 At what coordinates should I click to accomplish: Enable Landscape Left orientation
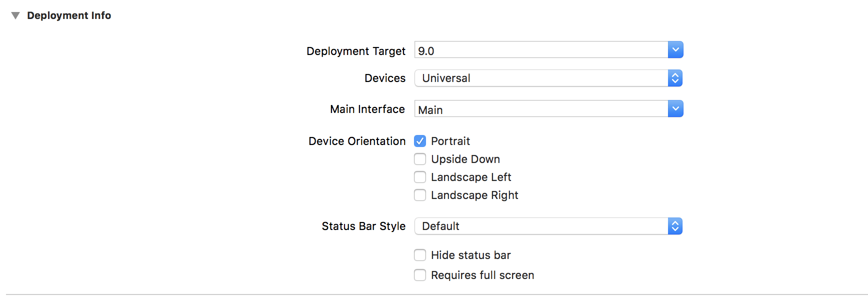click(420, 177)
